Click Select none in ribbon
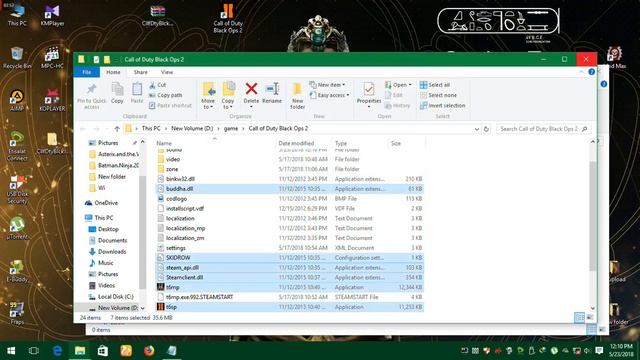This screenshot has width=640, height=360. pos(438,95)
